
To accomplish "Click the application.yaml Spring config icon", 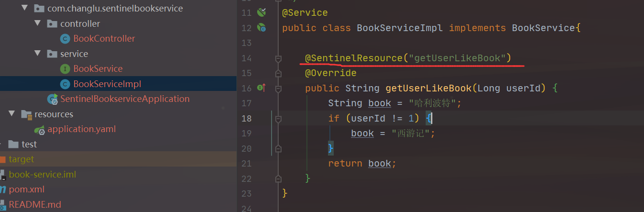I will coord(40,129).
